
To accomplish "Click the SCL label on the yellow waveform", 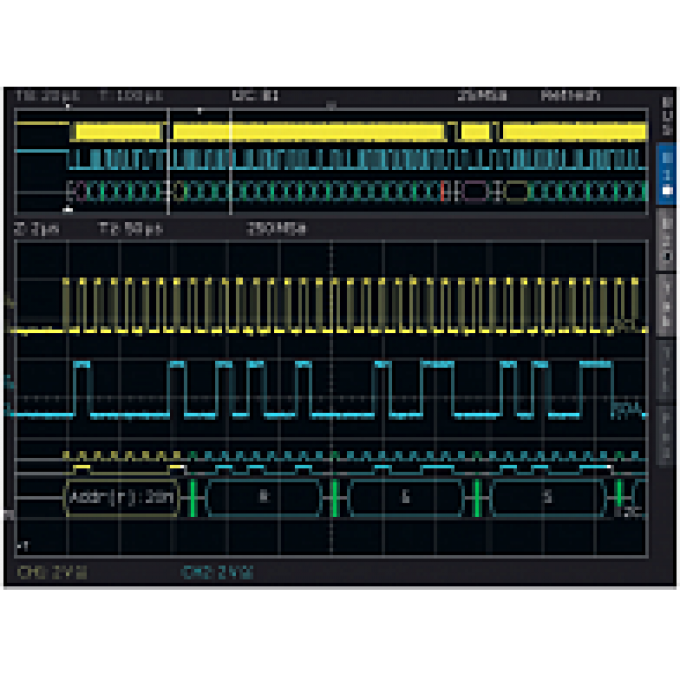I will pos(626,325).
